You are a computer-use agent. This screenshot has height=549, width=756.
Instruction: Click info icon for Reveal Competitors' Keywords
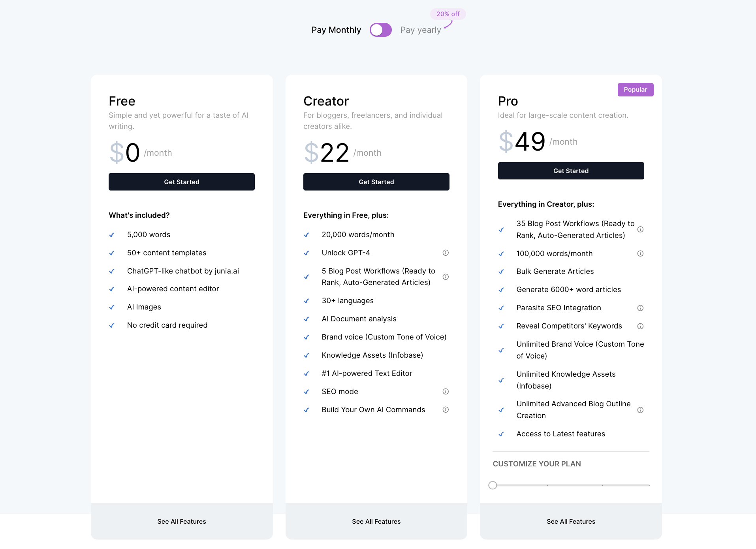click(x=640, y=326)
